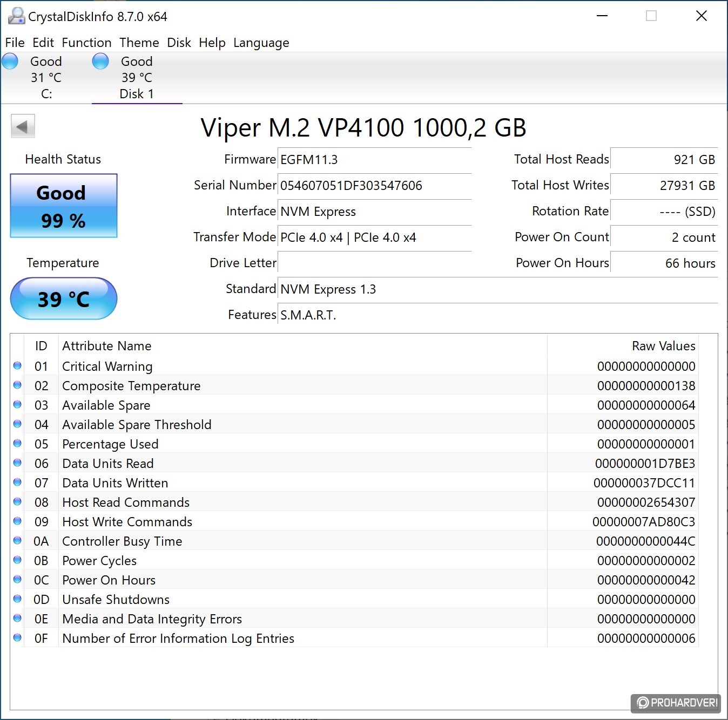The height and width of the screenshot is (720, 728).
Task: Click status dot for Available Spare row
Action: [17, 405]
